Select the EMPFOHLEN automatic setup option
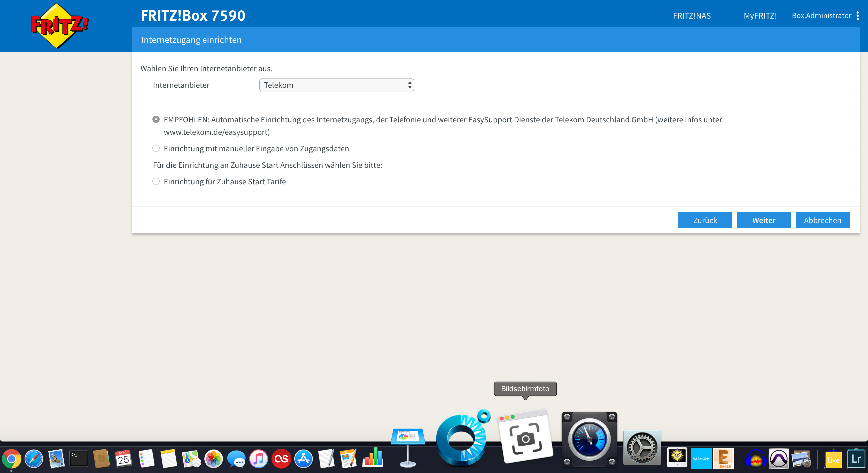This screenshot has width=868, height=473. tap(156, 120)
